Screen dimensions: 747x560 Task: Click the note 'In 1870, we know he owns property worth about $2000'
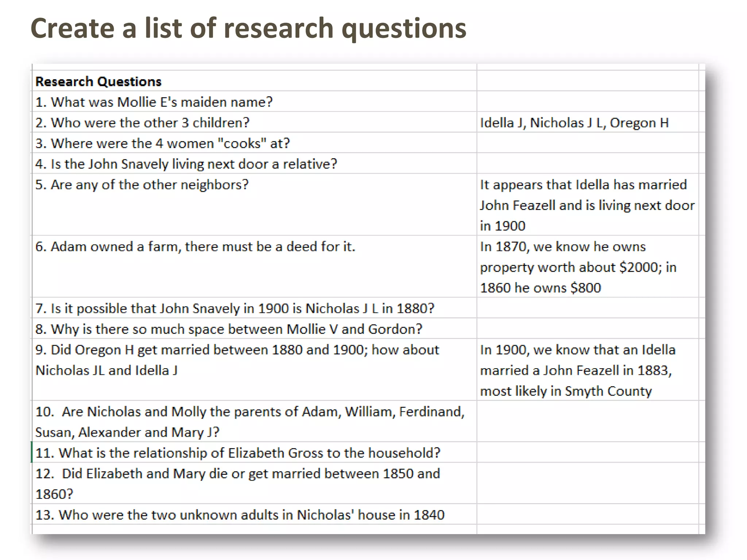point(588,267)
